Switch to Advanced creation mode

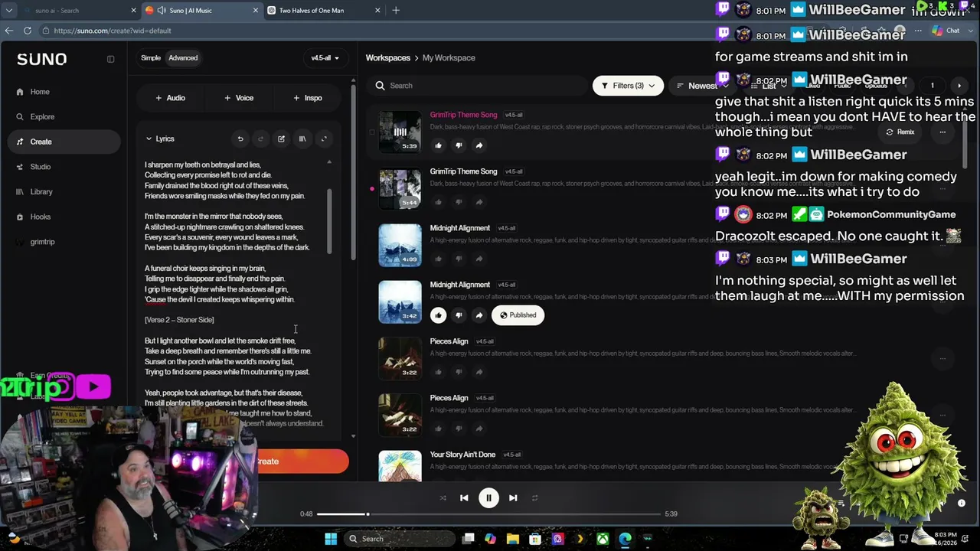click(x=183, y=58)
